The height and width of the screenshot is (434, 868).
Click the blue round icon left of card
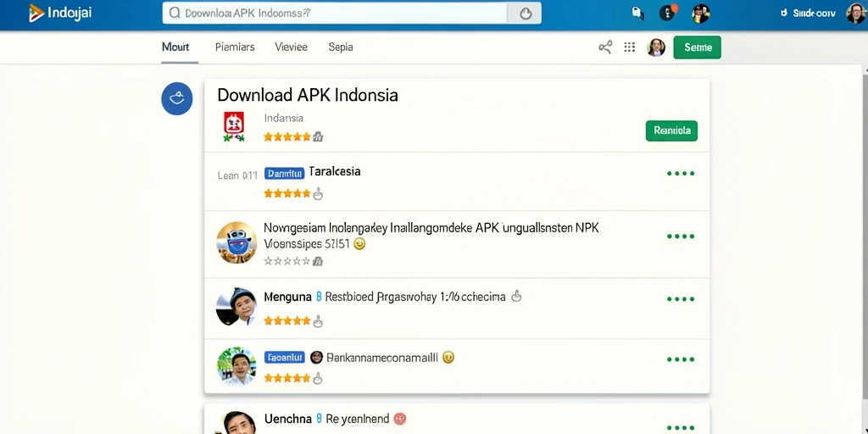pos(177,99)
